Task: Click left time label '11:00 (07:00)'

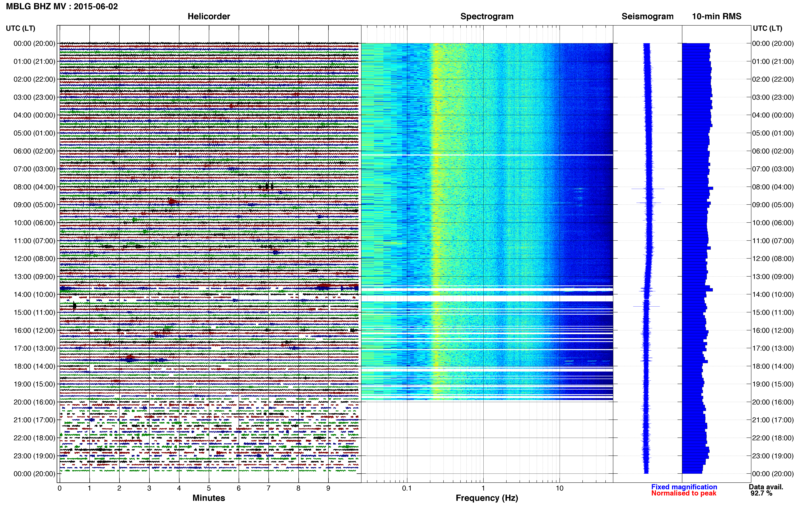Action: tap(34, 241)
